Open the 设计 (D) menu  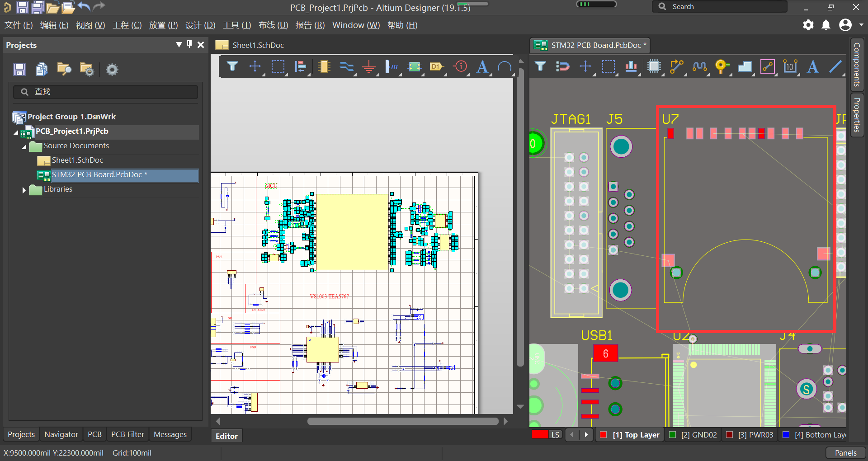click(200, 25)
